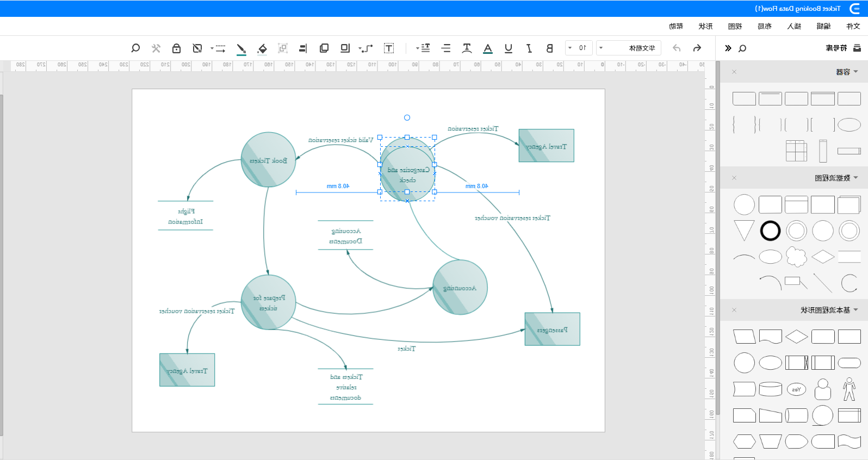Collapse the 数据流程图 library section
Viewport: 868px width, 460px height.
click(855, 178)
